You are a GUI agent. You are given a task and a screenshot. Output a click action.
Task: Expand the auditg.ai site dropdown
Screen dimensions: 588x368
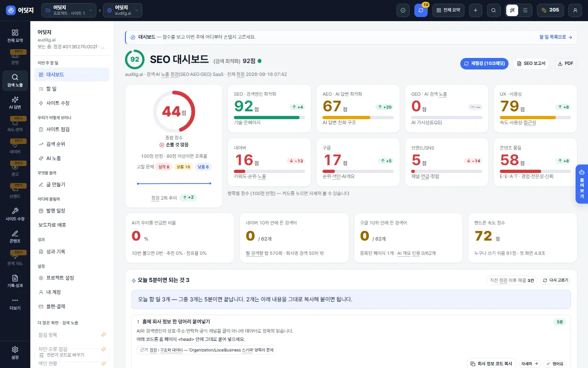click(x=122, y=10)
